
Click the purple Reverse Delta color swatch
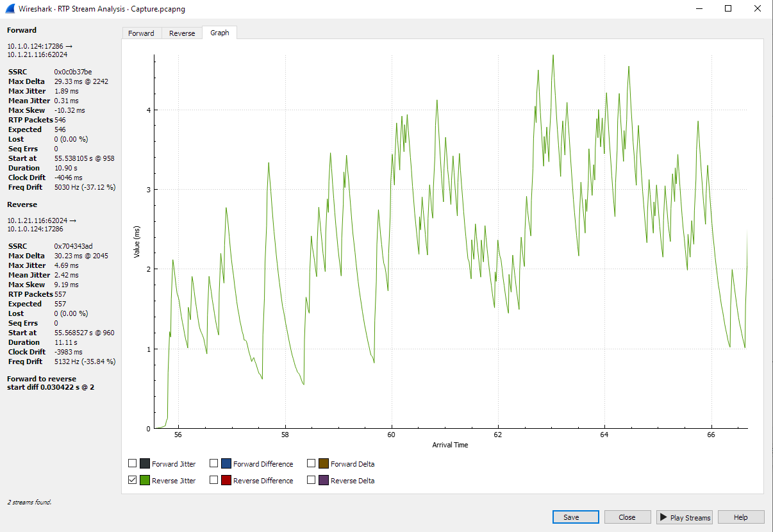point(322,479)
